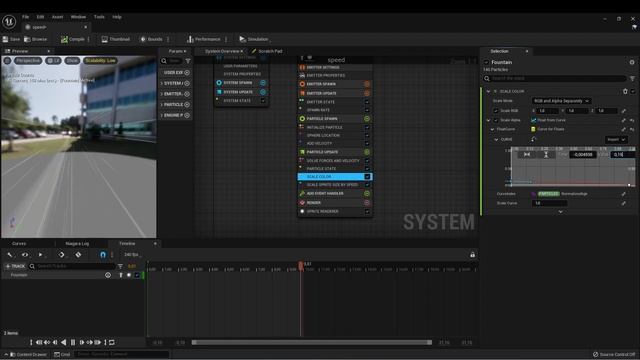Image resolution: width=640 pixels, height=360 pixels.
Task: Add module to Emitter Update stage
Action: coord(367,93)
